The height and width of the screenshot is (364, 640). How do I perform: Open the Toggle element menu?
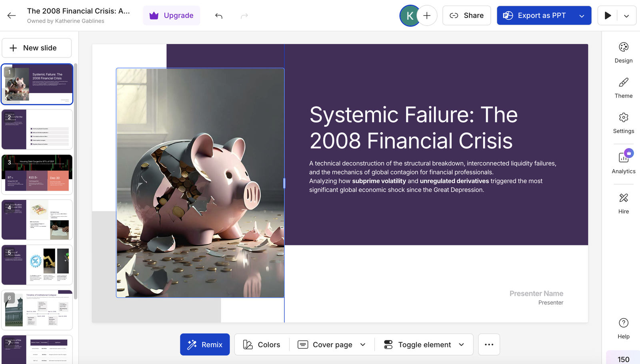[424, 344]
